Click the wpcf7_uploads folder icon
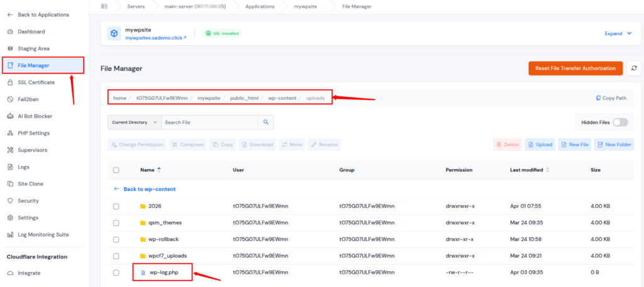The height and width of the screenshot is (287, 644). coord(143,256)
